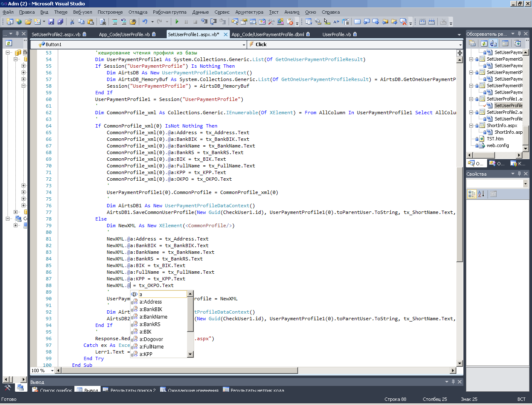Open the Отладка menu
Screen dimensions: 532x405
click(x=138, y=12)
